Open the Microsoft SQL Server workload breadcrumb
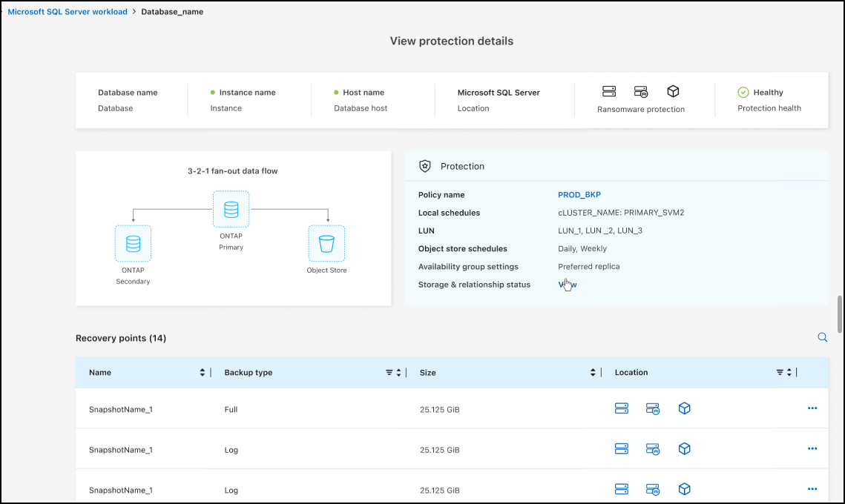Viewport: 845px width, 504px height. pyautogui.click(x=67, y=12)
